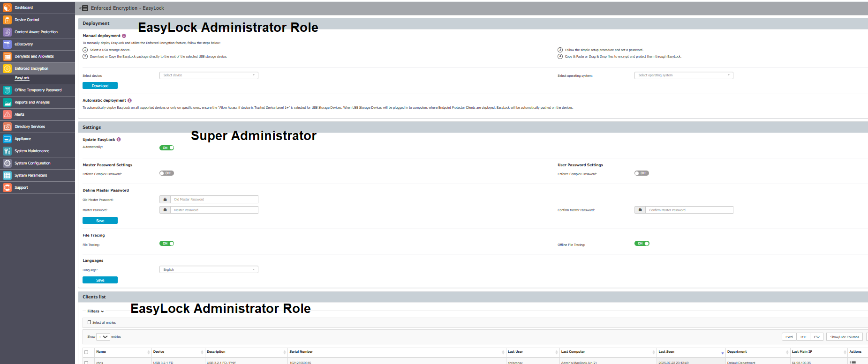Sort clients list by Name column

coord(122,352)
